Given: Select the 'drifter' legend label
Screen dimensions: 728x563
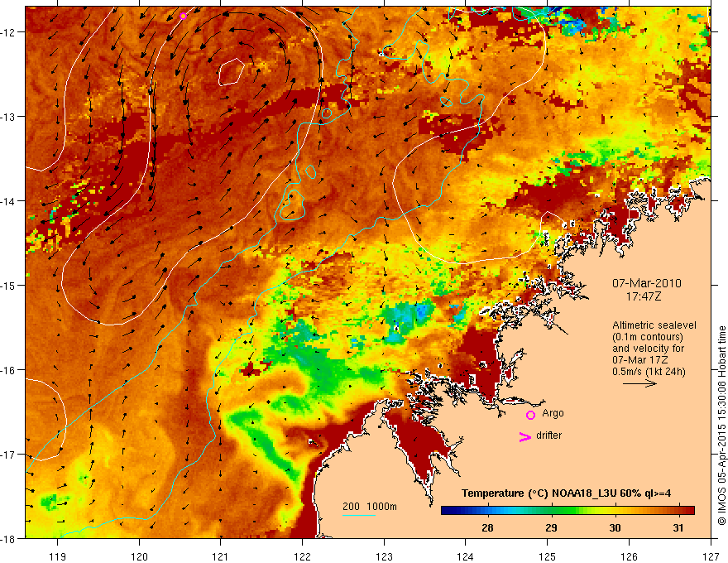Looking at the screenshot, I should [x=548, y=435].
